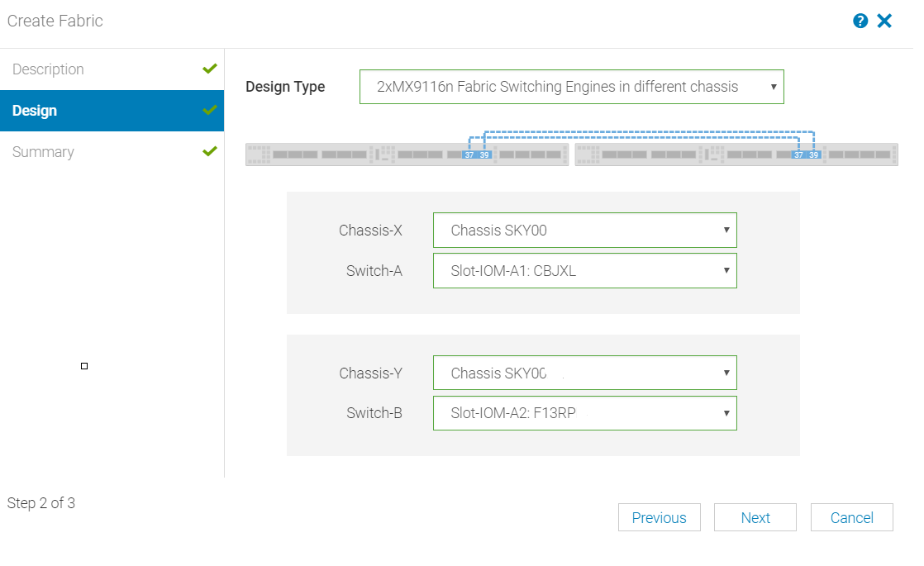Jump to the Summary step

[43, 152]
